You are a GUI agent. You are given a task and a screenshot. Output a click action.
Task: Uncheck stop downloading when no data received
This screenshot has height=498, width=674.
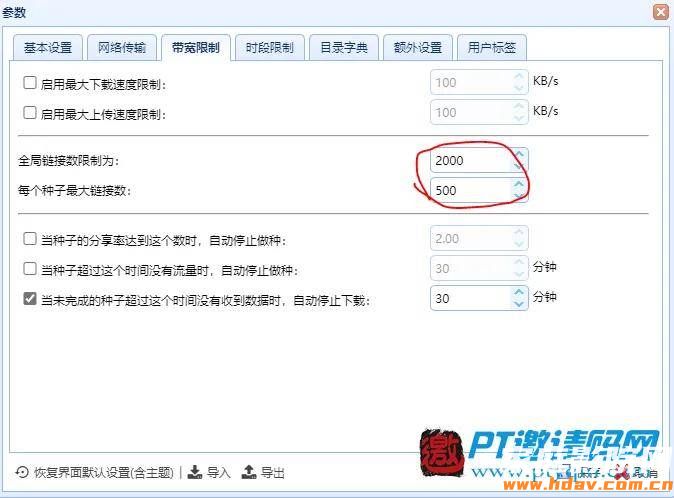30,298
